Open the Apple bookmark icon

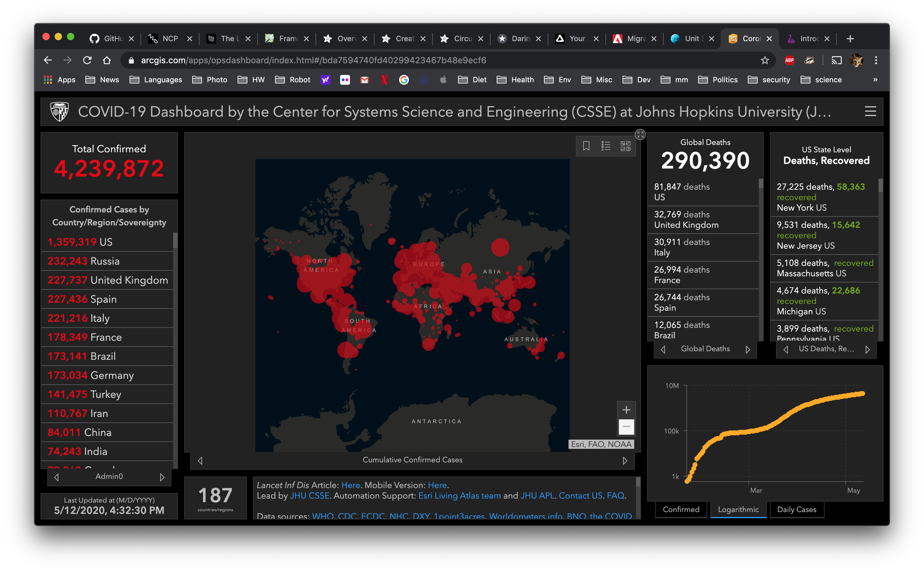point(443,80)
